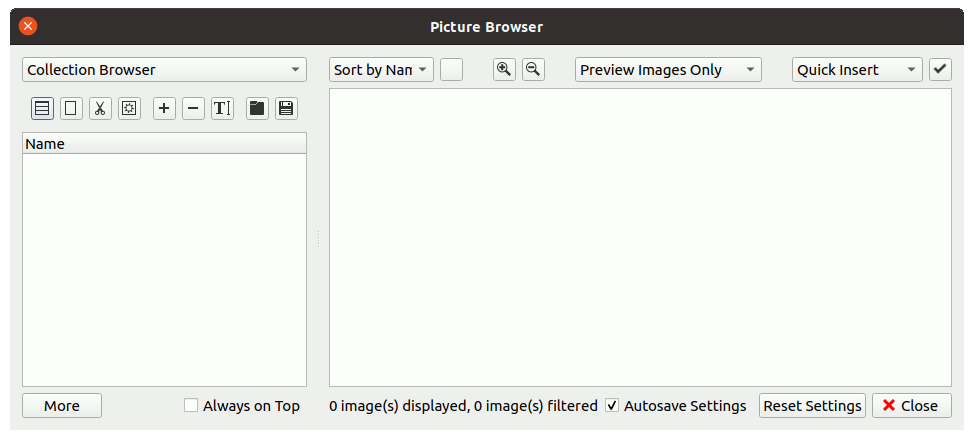974x440 pixels.
Task: Zoom in on image previews
Action: click(504, 69)
